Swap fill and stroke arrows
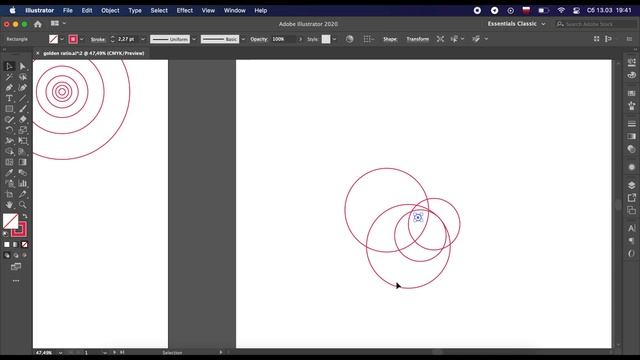 [24, 216]
